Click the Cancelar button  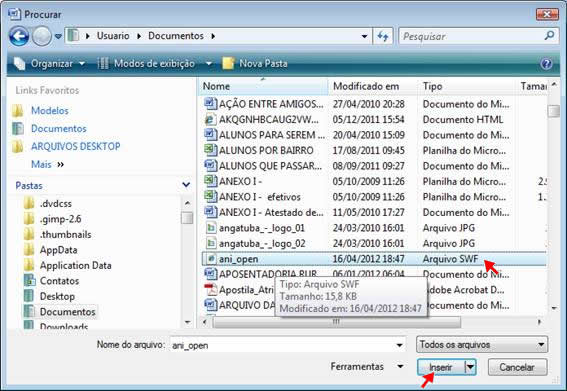pyautogui.click(x=517, y=367)
